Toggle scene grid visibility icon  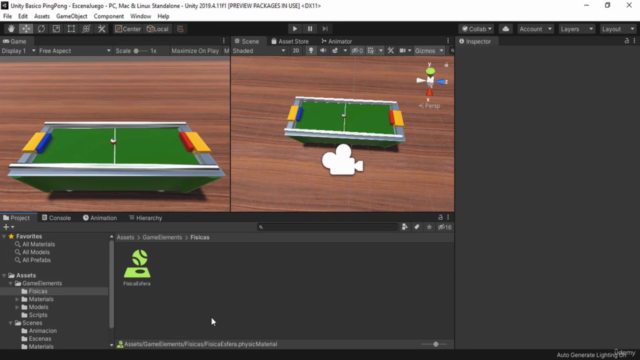pos(371,51)
